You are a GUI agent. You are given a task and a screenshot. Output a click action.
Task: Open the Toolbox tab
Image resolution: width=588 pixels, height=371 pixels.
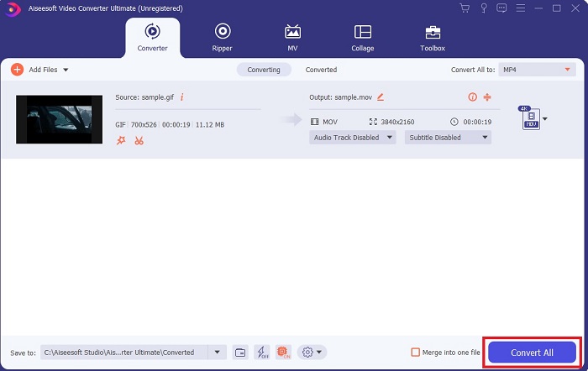point(433,38)
